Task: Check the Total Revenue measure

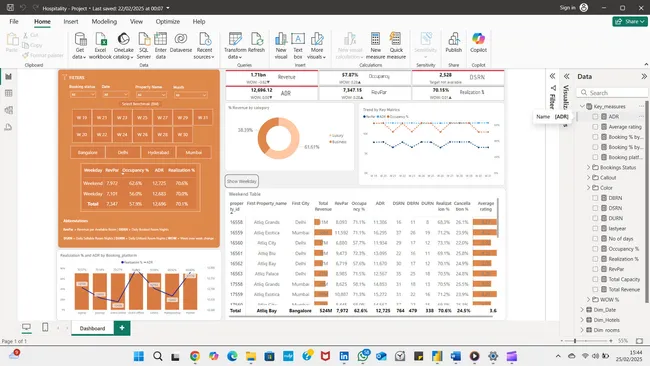Action: [x=595, y=290]
